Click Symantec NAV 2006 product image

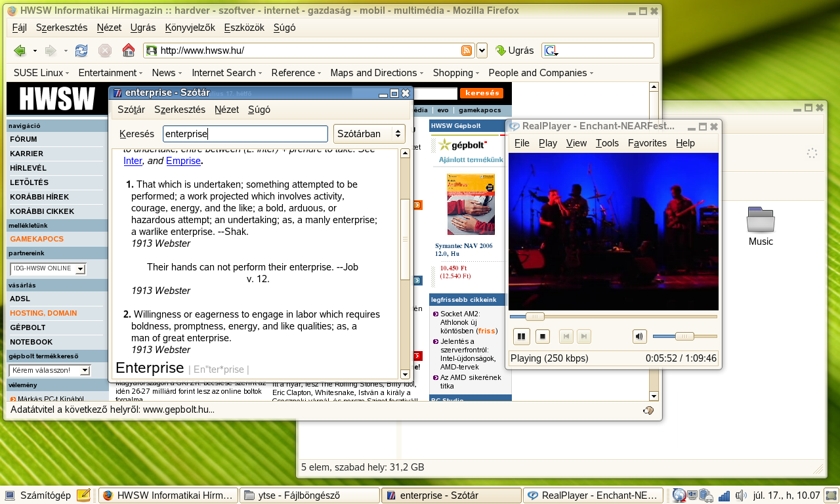tap(471, 204)
